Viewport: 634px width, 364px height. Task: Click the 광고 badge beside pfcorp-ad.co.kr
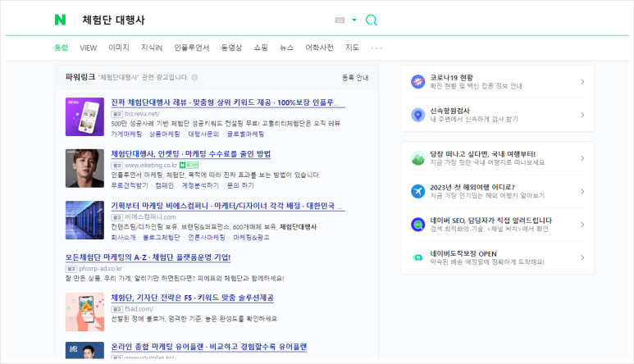pyautogui.click(x=71, y=269)
